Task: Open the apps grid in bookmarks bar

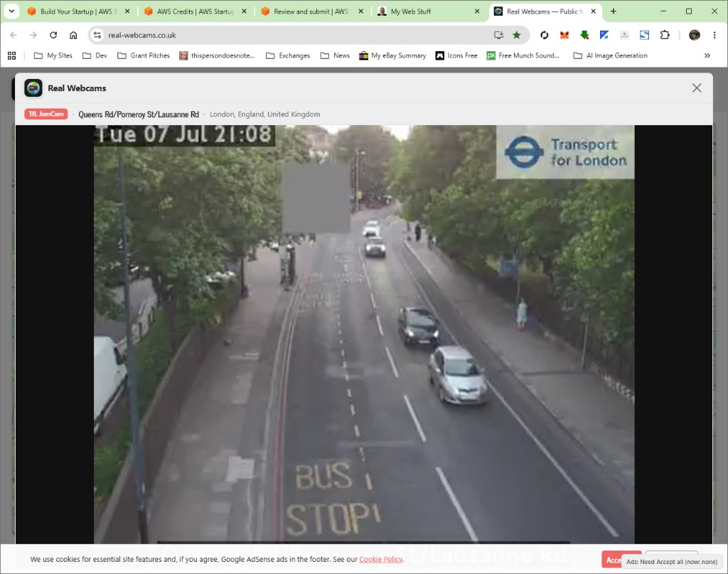Action: tap(11, 55)
